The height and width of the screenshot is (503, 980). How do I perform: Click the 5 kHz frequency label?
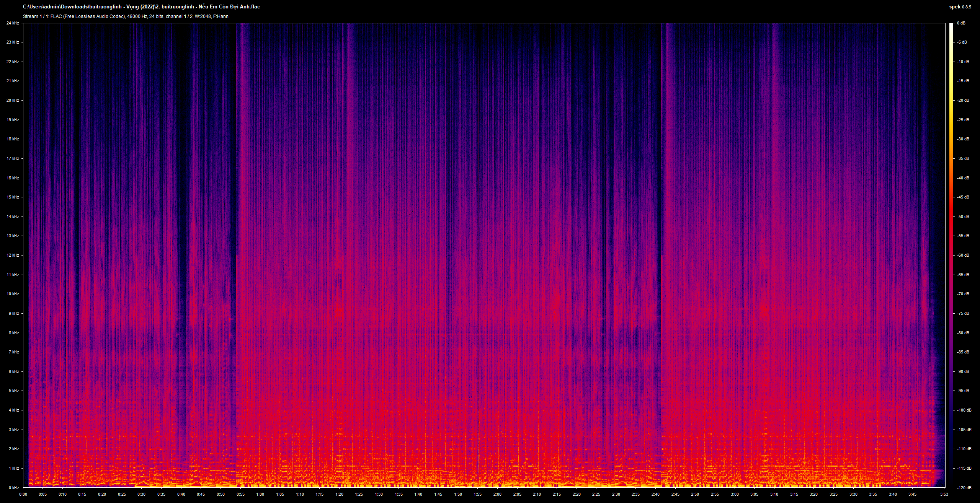tap(14, 391)
